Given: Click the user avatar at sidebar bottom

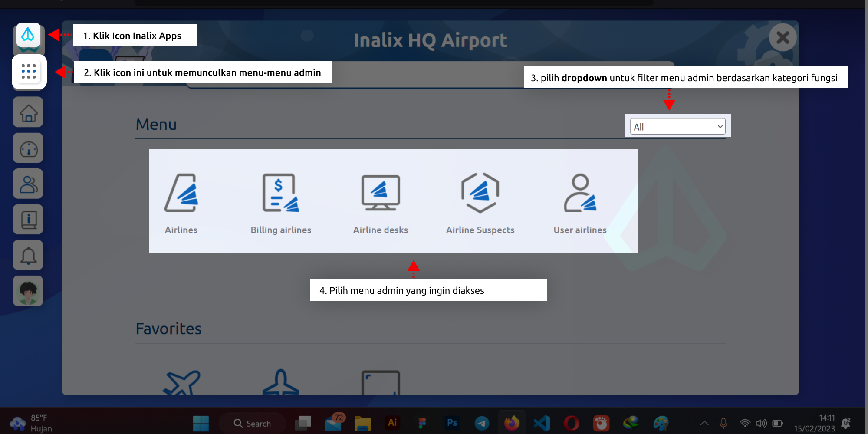Looking at the screenshot, I should point(28,290).
